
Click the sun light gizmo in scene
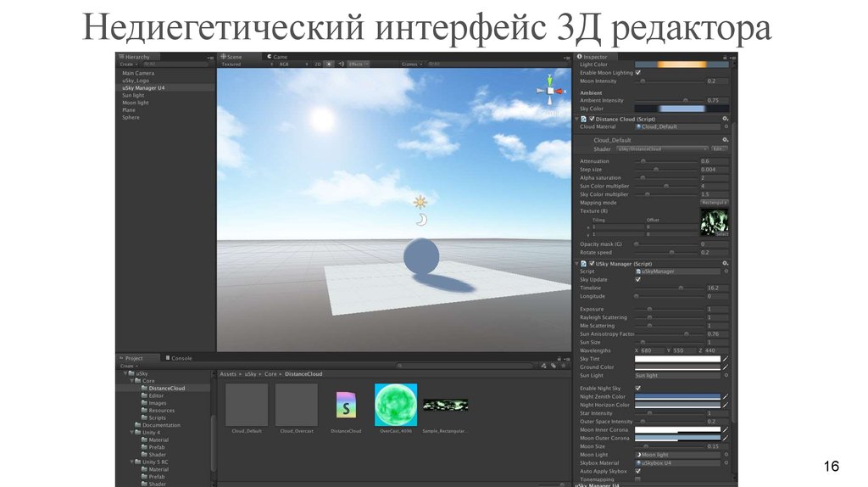coord(420,202)
